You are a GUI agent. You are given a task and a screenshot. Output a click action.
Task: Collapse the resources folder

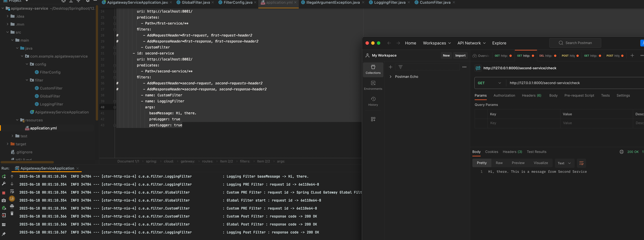(17, 120)
